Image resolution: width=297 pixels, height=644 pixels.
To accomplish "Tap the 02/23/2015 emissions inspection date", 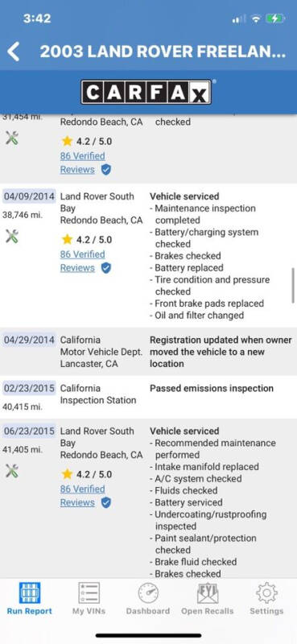I will point(29,388).
